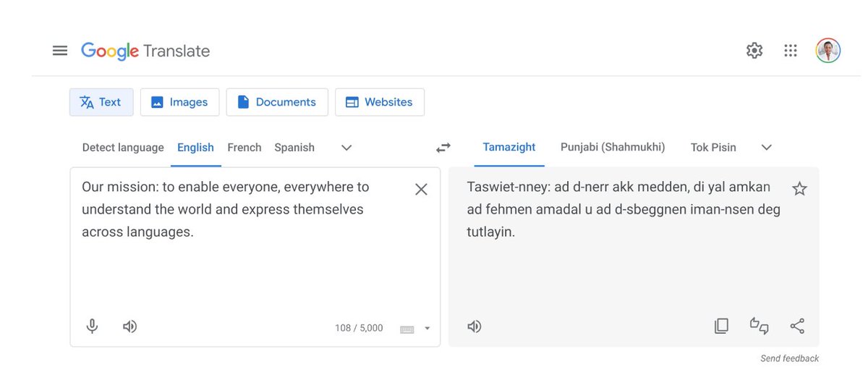Click the Google Translate logo

pos(145,51)
